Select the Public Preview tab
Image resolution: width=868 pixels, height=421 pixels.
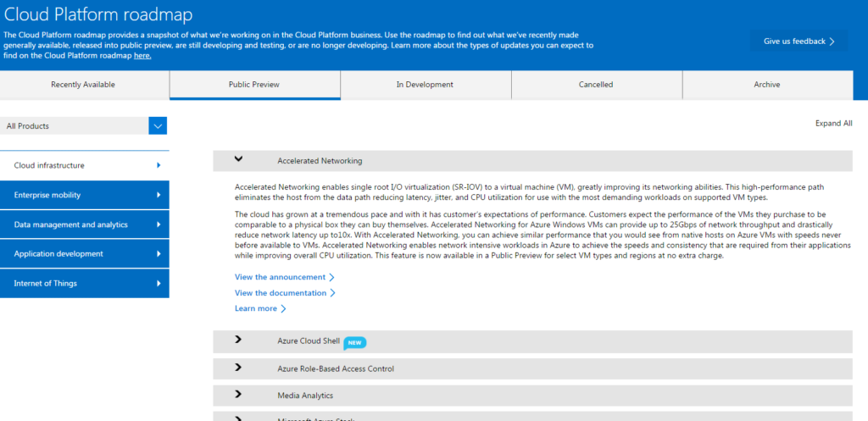tap(254, 85)
